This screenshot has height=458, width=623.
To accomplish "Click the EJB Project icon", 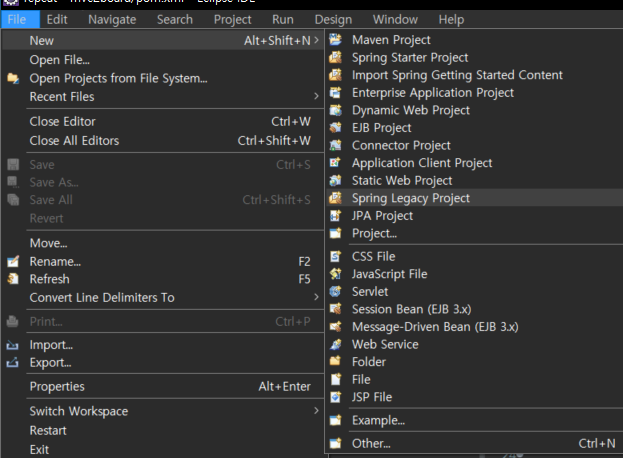I will [335, 128].
